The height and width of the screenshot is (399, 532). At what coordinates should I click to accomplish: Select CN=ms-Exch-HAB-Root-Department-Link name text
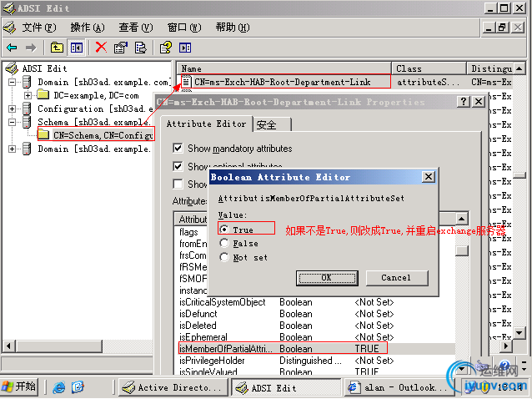click(x=282, y=82)
